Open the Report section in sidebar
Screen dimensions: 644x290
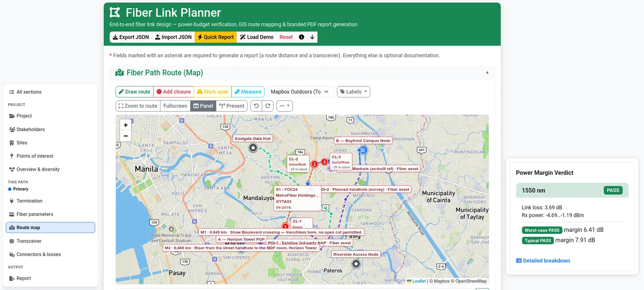click(51, 278)
